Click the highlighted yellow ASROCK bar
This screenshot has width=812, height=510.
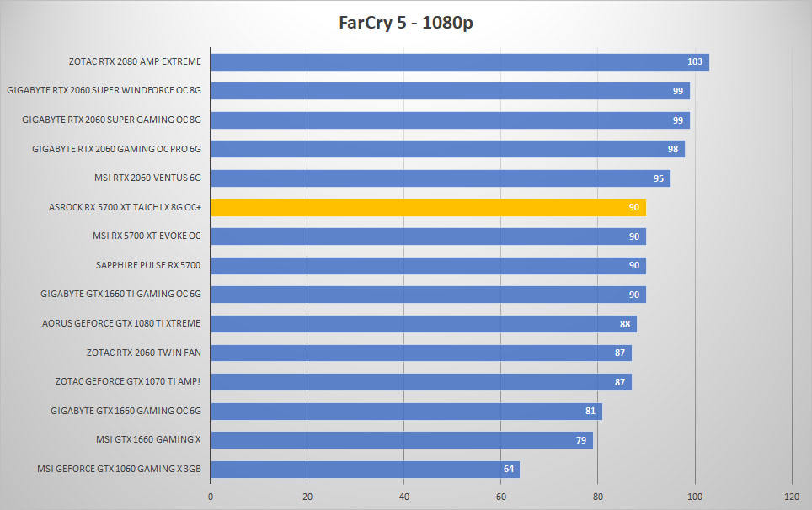tap(428, 207)
